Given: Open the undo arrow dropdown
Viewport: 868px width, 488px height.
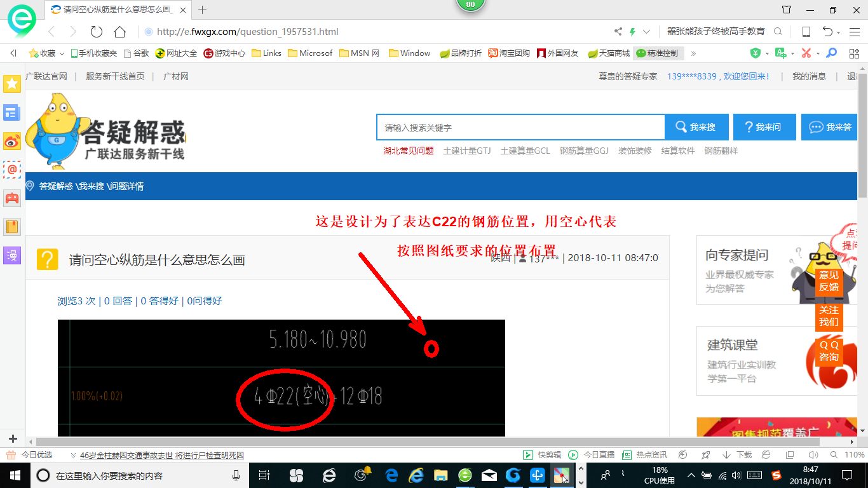Looking at the screenshot, I should [x=839, y=32].
